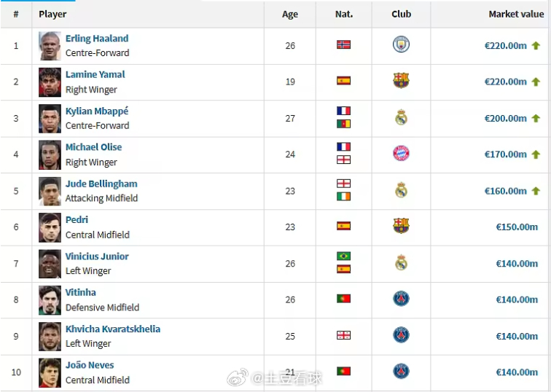
Task: Sort table by Market value header
Action: point(516,14)
